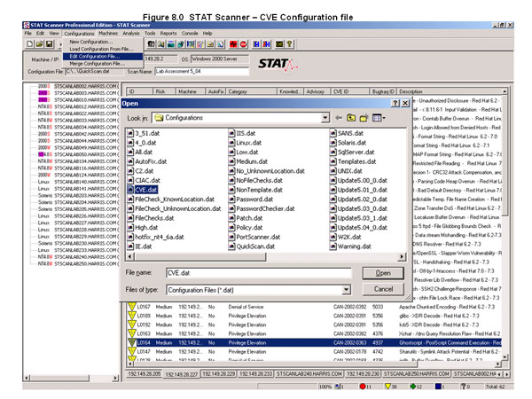532x399 pixels.
Task: Sort by the CVE ID column header
Action: tap(350, 91)
